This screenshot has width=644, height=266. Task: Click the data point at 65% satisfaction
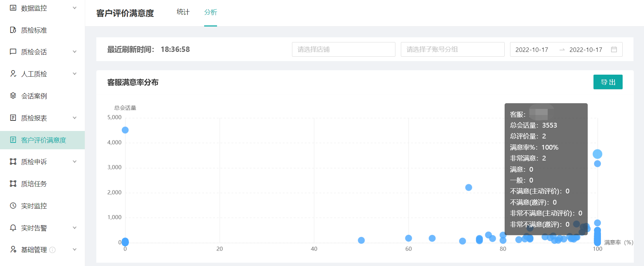(x=432, y=238)
